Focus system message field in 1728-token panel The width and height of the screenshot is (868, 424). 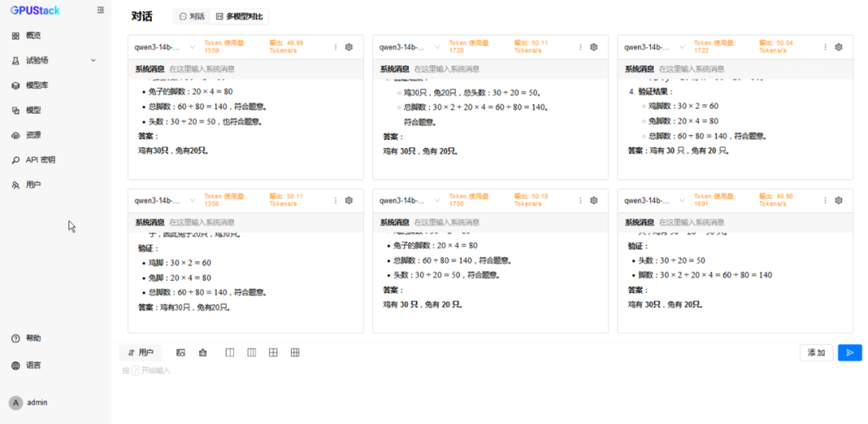coord(490,69)
